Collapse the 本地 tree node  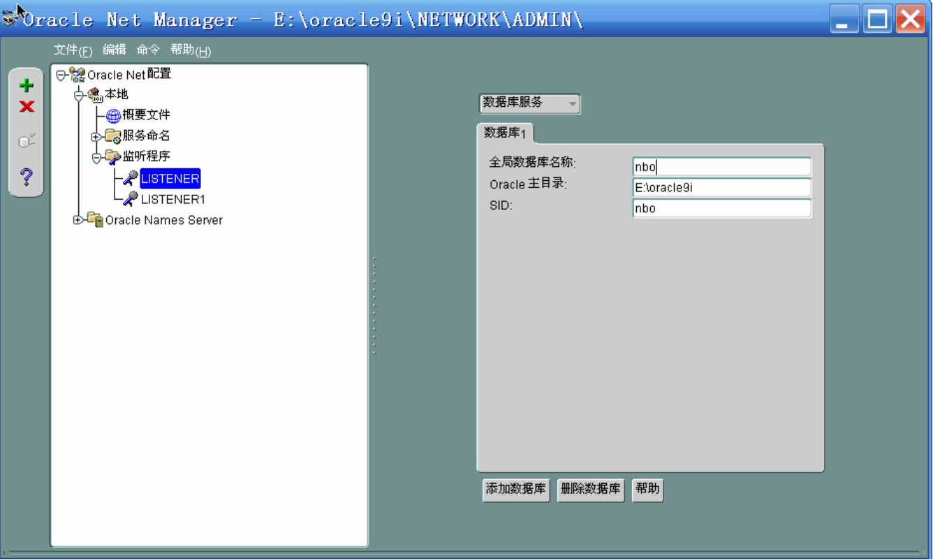79,95
